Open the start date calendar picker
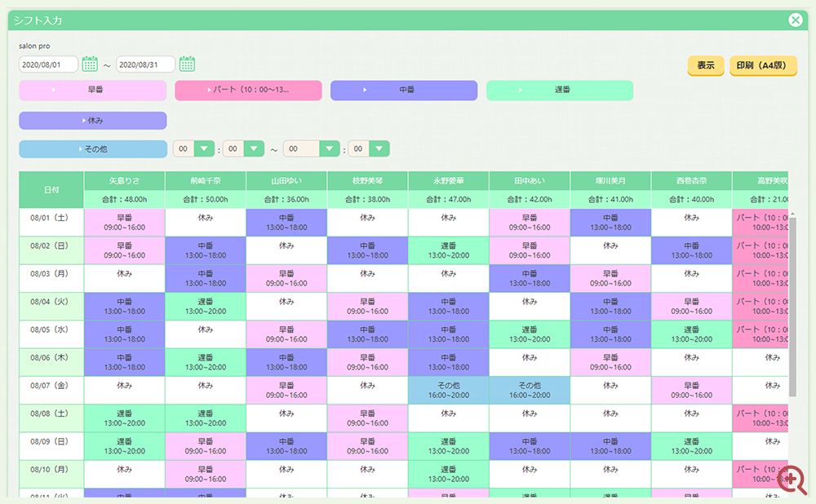The image size is (816, 504). [x=90, y=64]
